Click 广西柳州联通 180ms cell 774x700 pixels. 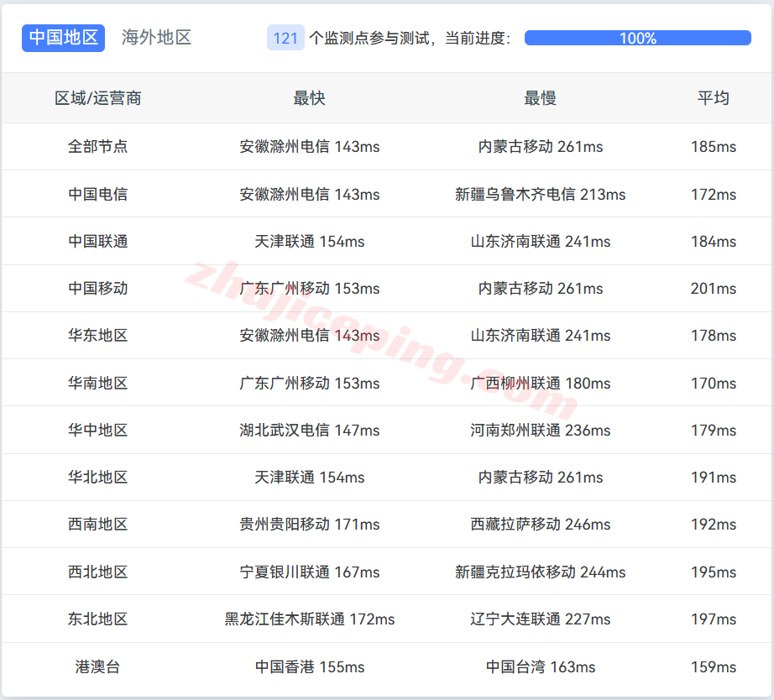(x=540, y=383)
